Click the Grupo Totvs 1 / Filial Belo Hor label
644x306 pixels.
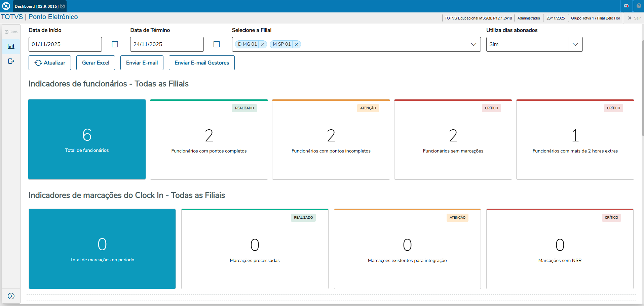click(x=595, y=18)
